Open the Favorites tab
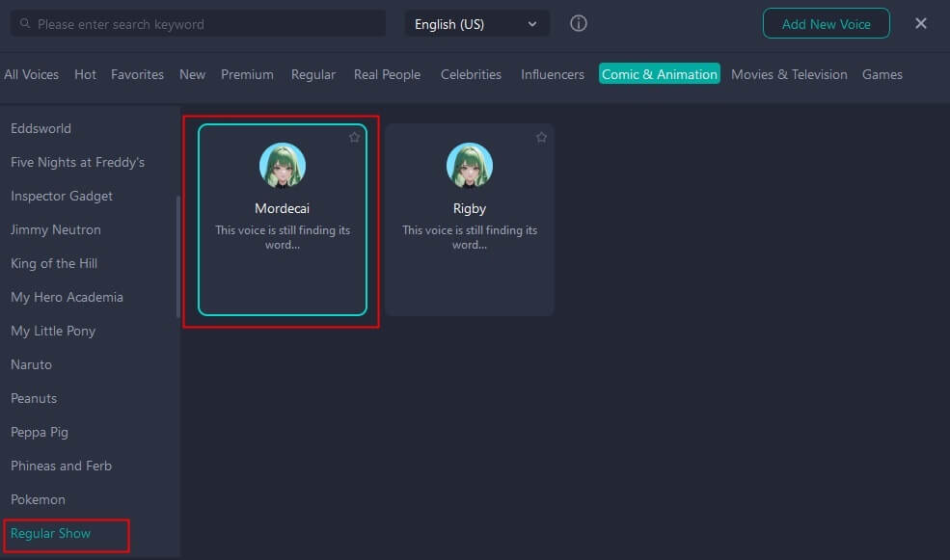Viewport: 950px width, 560px height. coord(137,74)
